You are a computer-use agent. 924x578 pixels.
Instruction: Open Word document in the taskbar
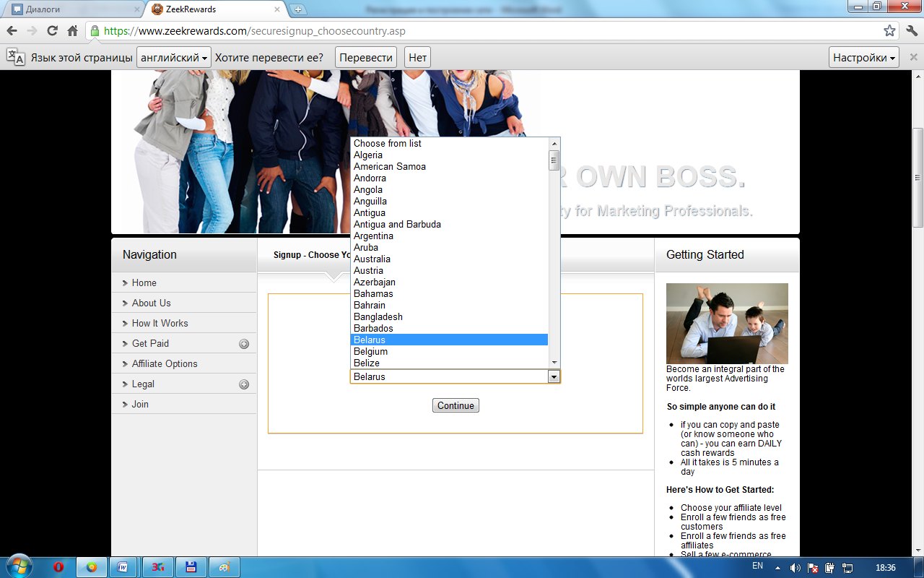point(123,567)
